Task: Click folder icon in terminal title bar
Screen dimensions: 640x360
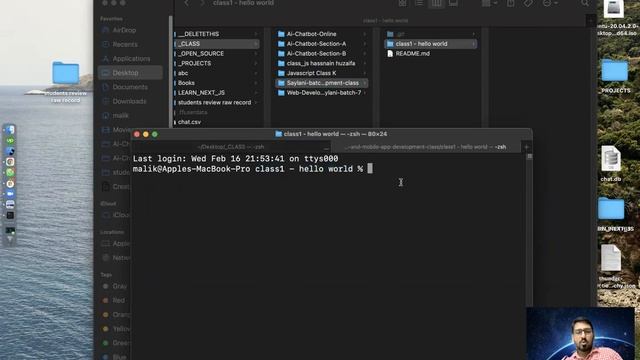Action: point(279,134)
